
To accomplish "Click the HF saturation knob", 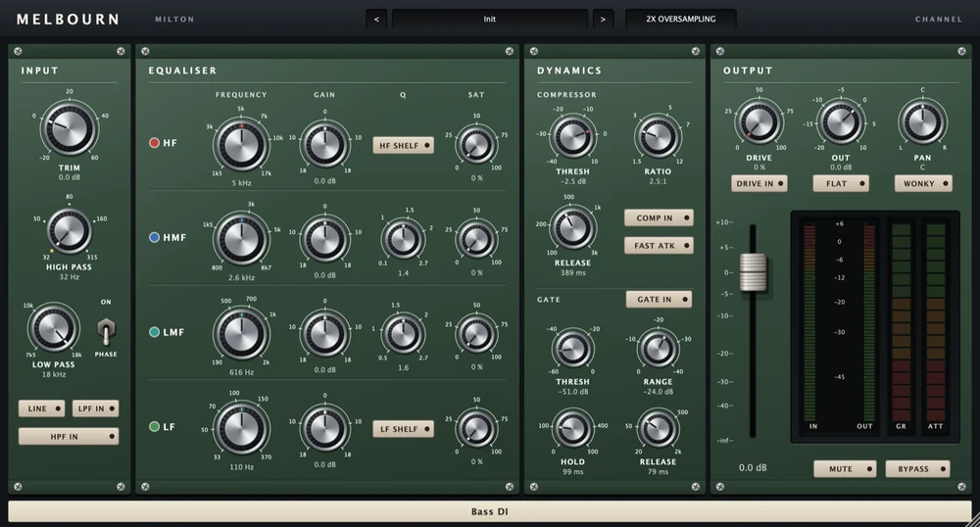I will [x=476, y=145].
